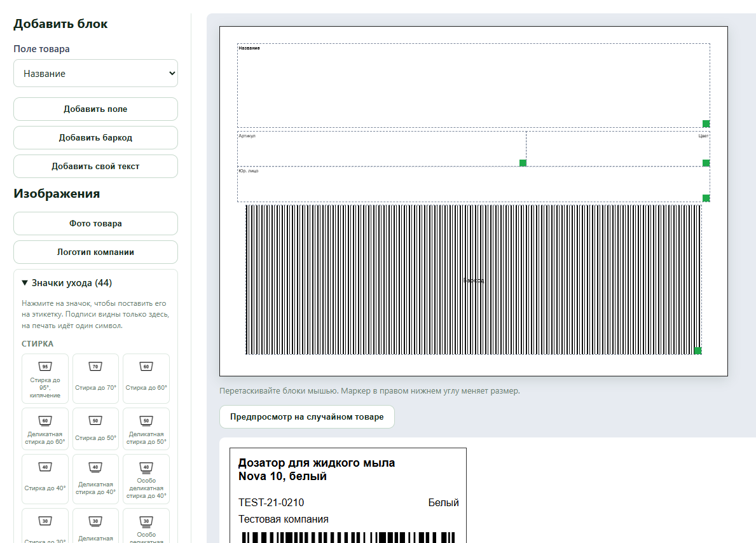This screenshot has width=756, height=543.
Task: Click the resize marker of Цвет block
Action: 706,163
